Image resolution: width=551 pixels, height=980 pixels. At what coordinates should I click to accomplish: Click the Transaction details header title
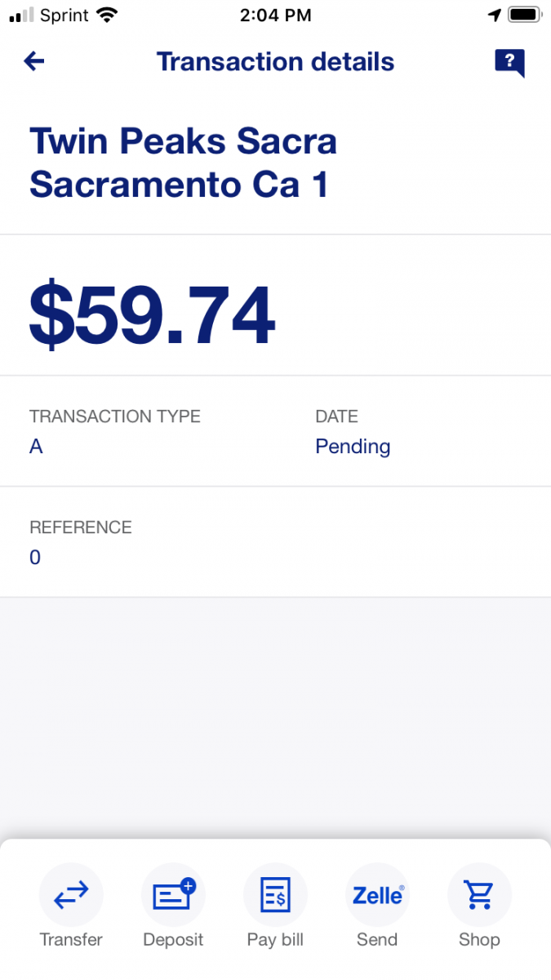pyautogui.click(x=275, y=62)
